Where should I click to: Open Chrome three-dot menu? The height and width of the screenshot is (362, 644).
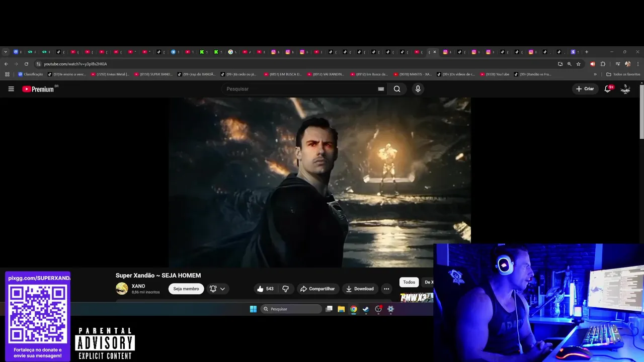pos(638,64)
